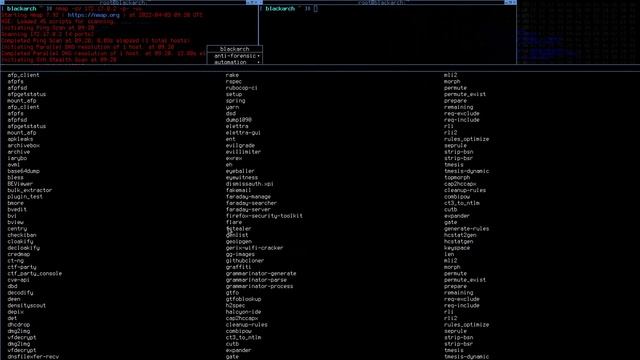Image resolution: width=640 pixels, height=360 pixels.
Task: Select the 'Initiating Ping Scan' output line
Action: point(48,28)
